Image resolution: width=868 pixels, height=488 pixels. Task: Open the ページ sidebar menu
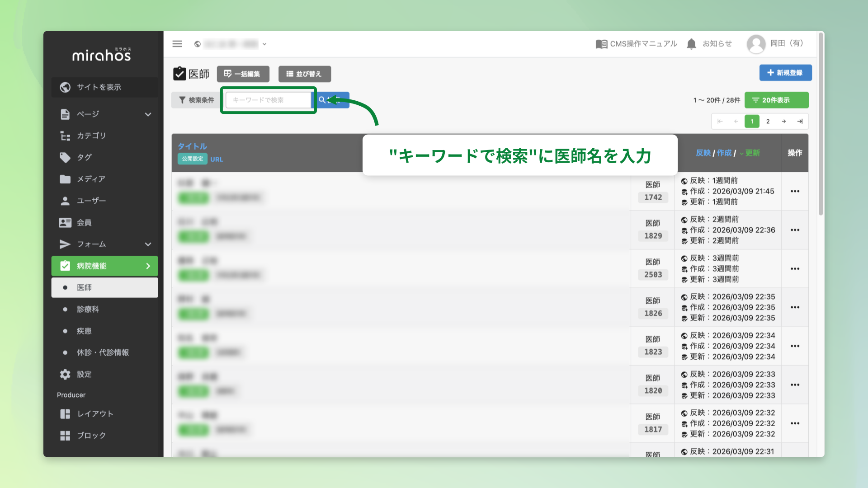pos(105,114)
